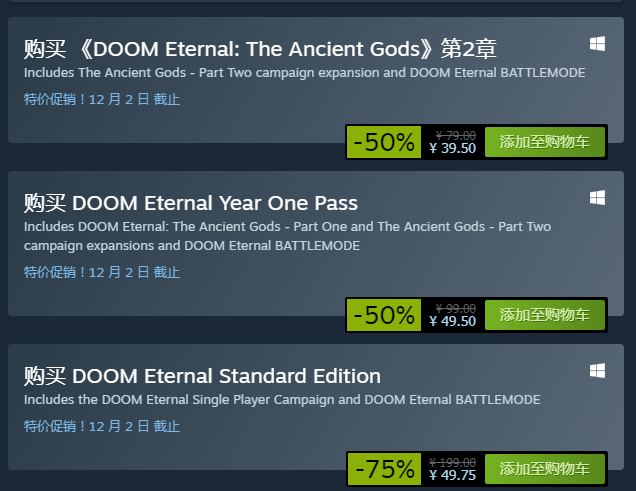Add Ancient Gods Part 2 to cart
Image resolution: width=636 pixels, height=491 pixels.
(x=545, y=142)
